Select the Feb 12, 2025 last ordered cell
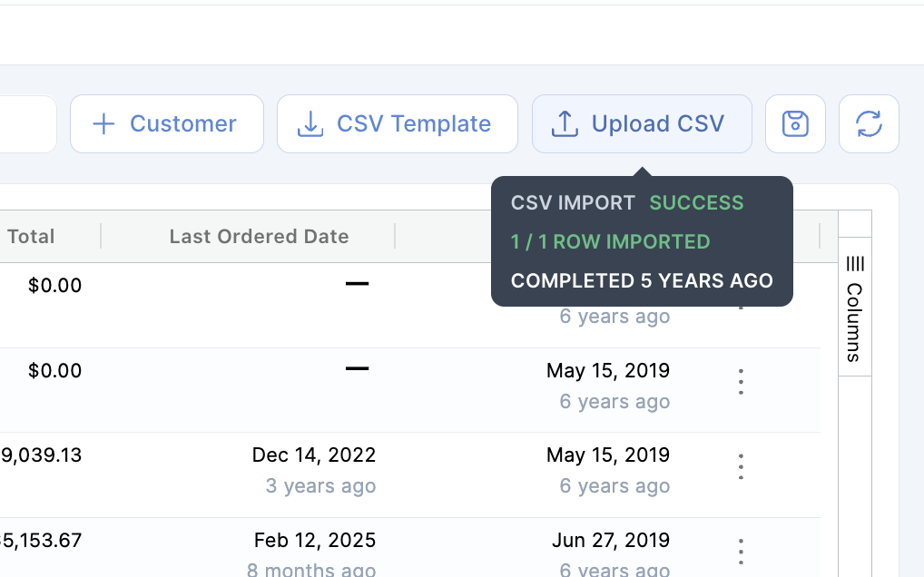Image resolution: width=924 pixels, height=577 pixels. pos(314,541)
